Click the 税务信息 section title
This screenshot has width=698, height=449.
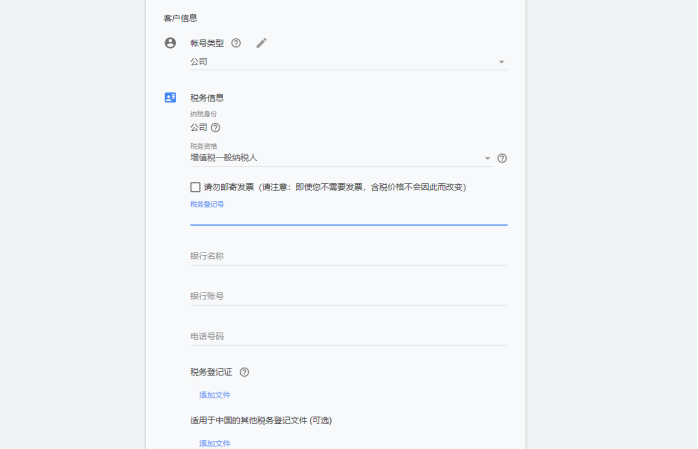207,98
